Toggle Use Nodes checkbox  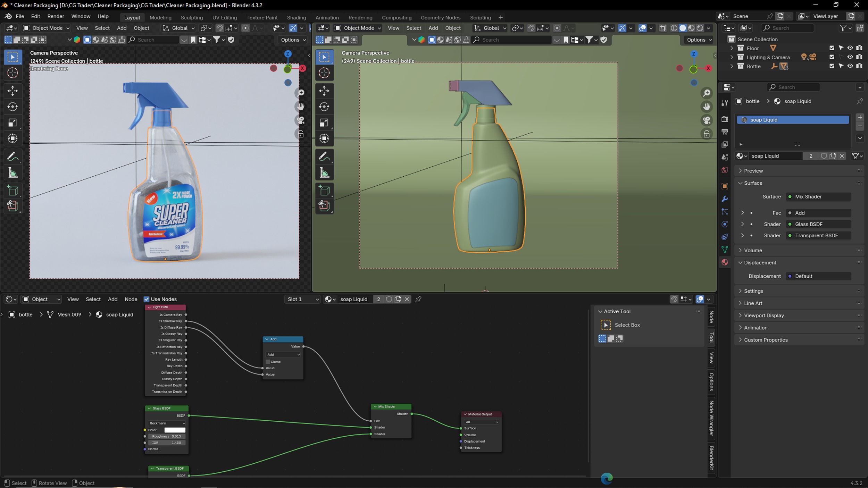point(147,299)
